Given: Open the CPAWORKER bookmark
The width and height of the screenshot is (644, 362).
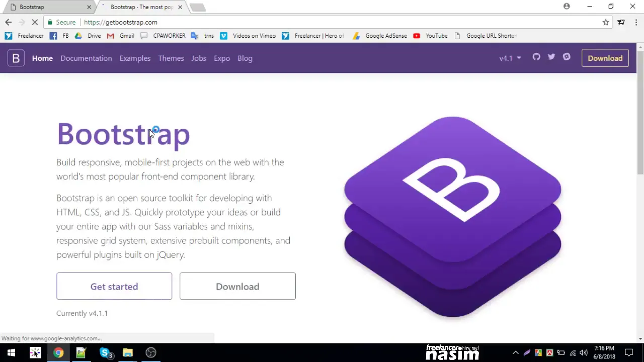Looking at the screenshot, I should coord(163,36).
